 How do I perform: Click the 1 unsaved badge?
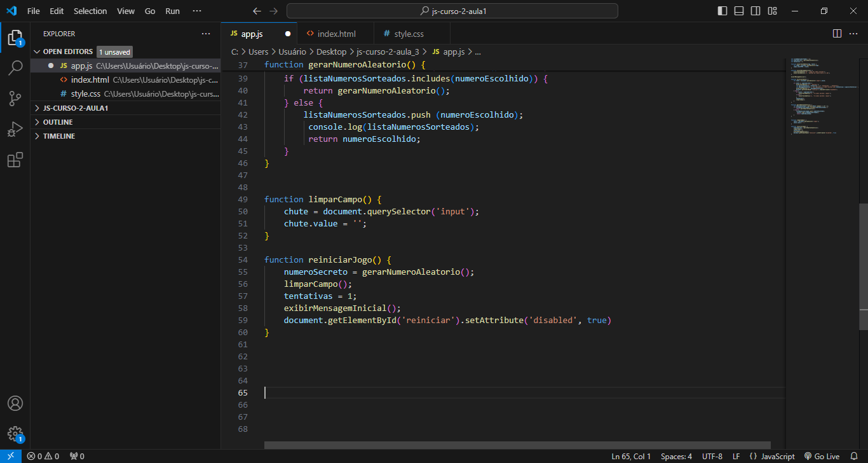(x=115, y=52)
